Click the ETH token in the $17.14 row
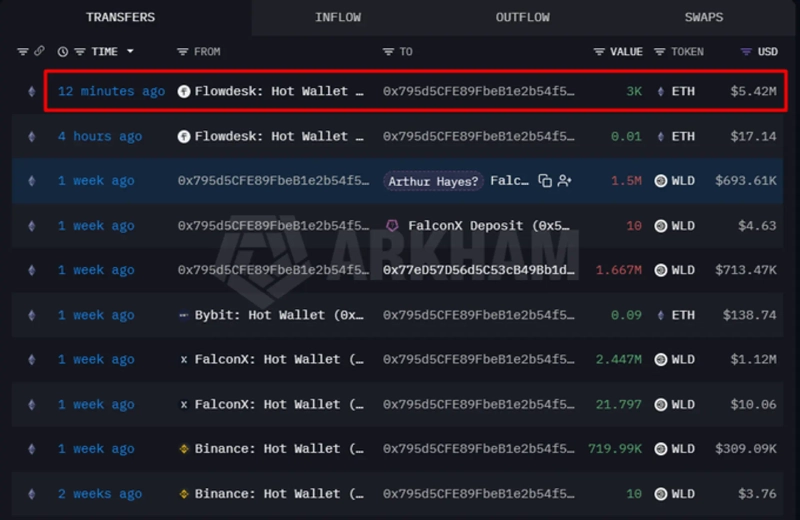Viewport: 800px width, 520px height. (683, 136)
